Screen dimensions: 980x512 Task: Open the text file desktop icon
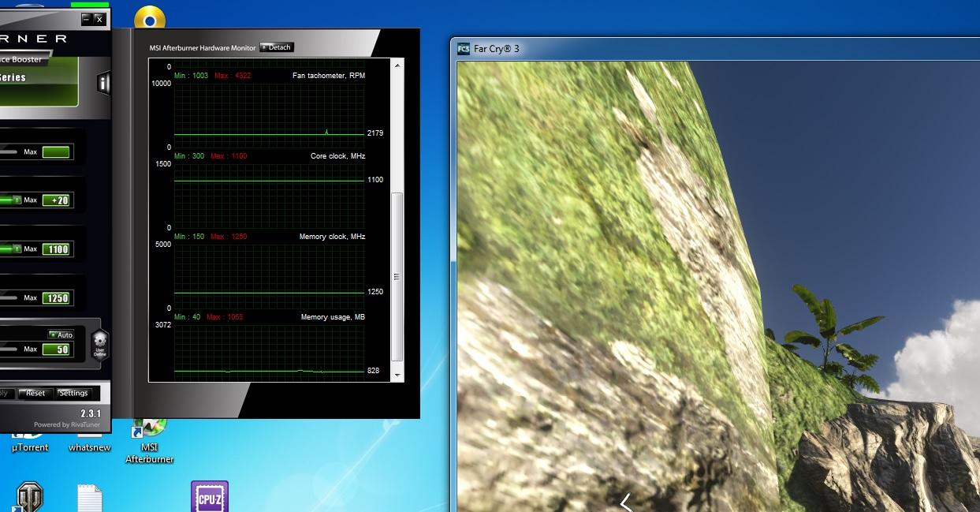90,499
